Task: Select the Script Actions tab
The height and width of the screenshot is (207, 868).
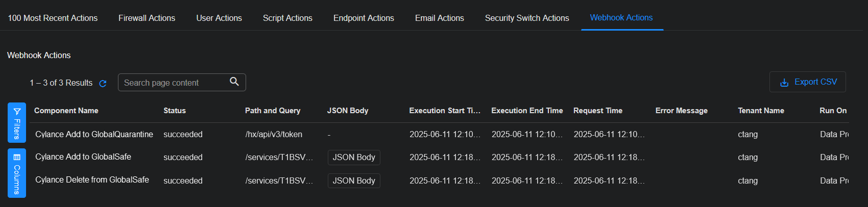Action: [287, 18]
